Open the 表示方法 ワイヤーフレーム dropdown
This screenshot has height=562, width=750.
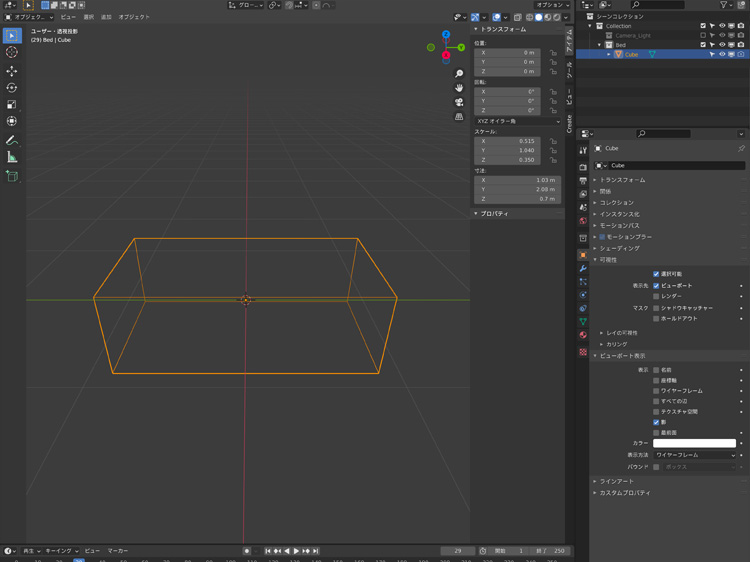(x=695, y=455)
